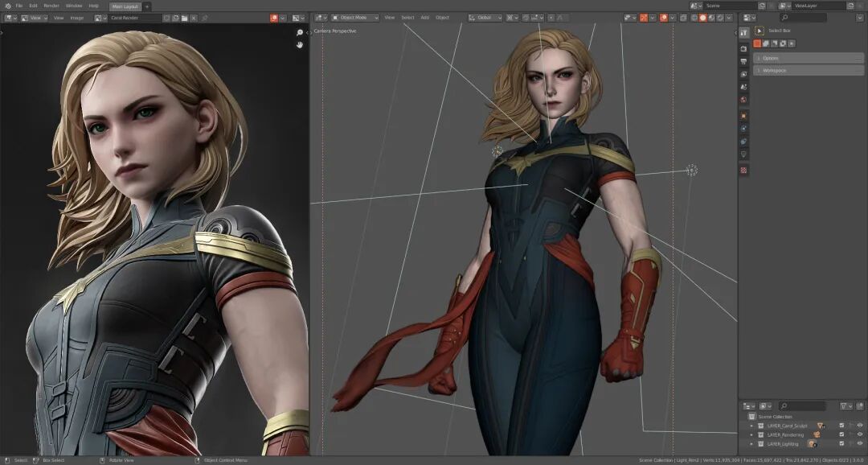The width and height of the screenshot is (868, 465).
Task: Expand the Options panel
Action: coord(809,58)
